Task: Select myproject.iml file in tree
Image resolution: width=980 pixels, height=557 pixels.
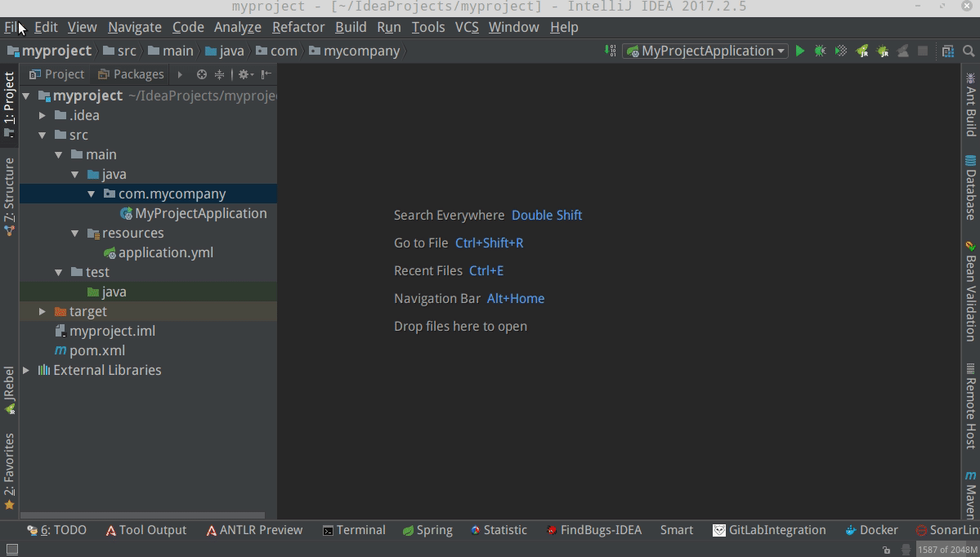Action: pos(105,331)
